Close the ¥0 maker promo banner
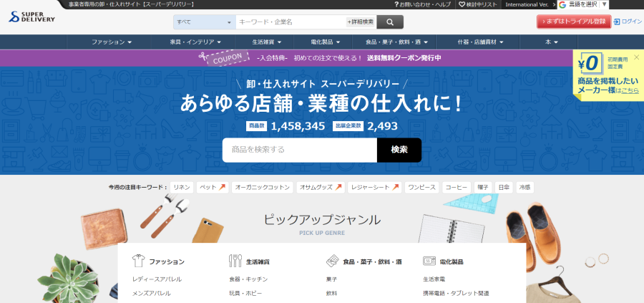 tap(637, 57)
